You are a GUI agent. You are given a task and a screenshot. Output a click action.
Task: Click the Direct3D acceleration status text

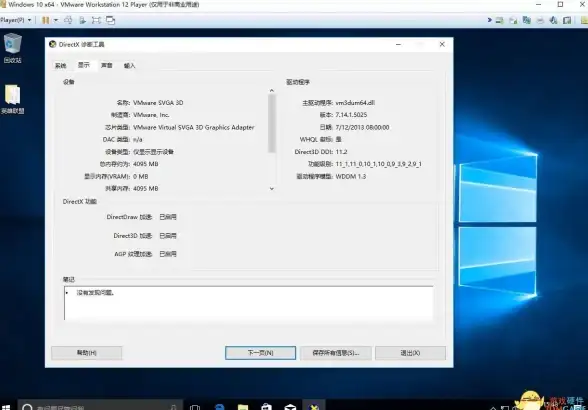point(168,236)
